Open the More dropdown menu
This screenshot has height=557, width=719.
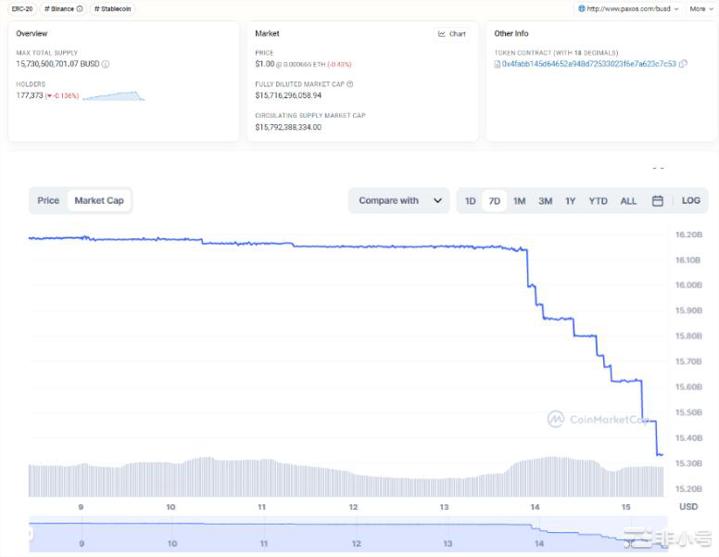700,8
